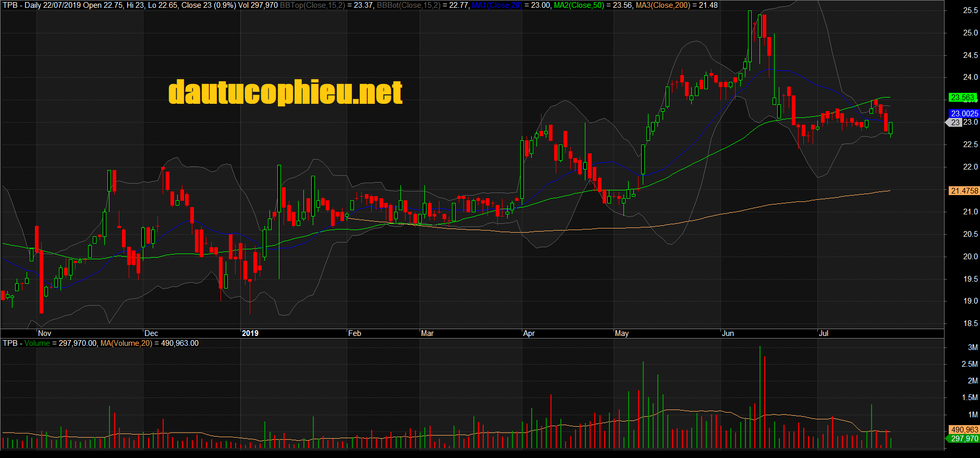
Task: Click the Apr month marker on time axis
Action: click(529, 333)
